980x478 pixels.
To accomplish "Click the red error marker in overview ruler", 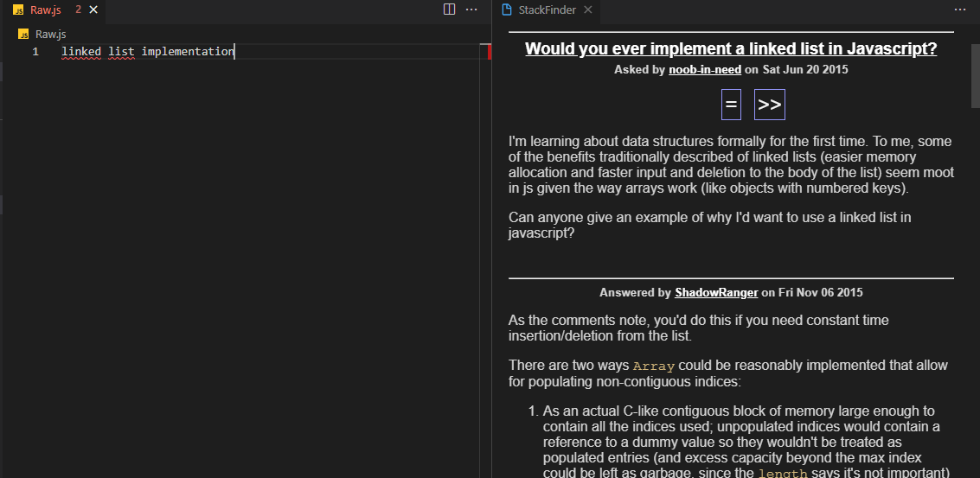I will (x=490, y=53).
